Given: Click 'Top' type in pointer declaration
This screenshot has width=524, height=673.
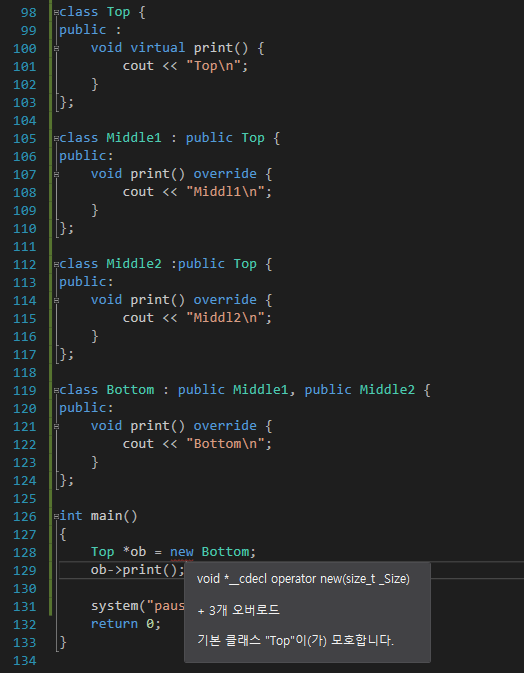Looking at the screenshot, I should tap(103, 552).
